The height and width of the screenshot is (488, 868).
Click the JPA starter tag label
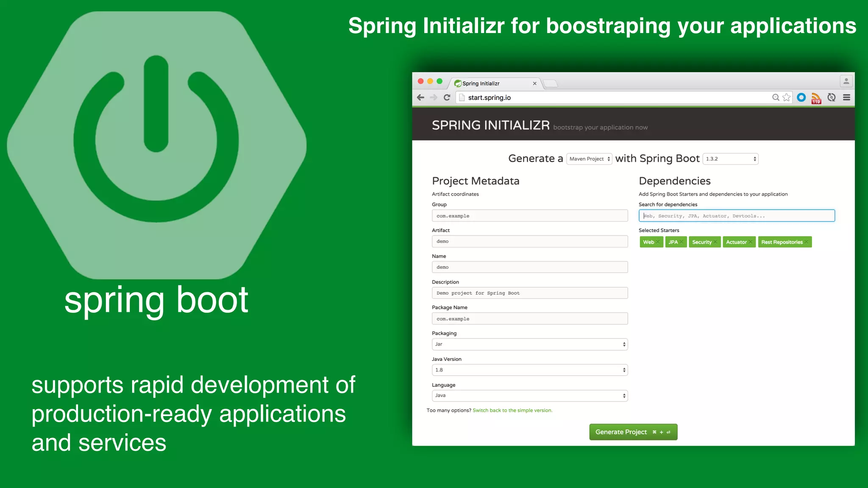coord(673,242)
